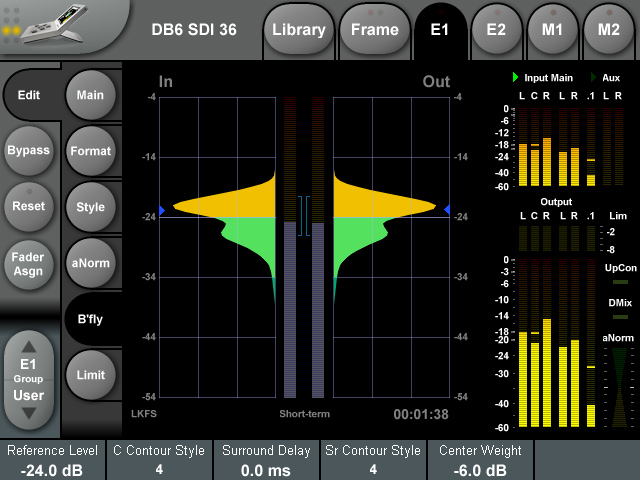The image size is (640, 480).
Task: Toggle the Bypass button
Action: [x=28, y=151]
